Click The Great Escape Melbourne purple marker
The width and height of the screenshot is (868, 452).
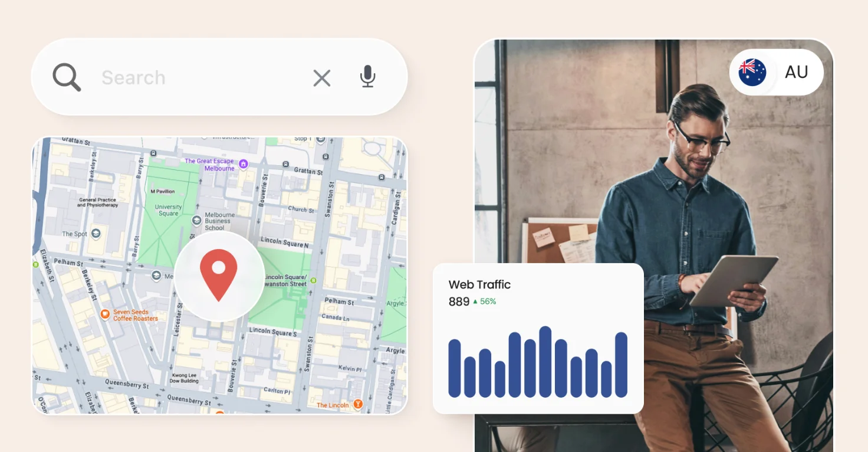pos(243,163)
